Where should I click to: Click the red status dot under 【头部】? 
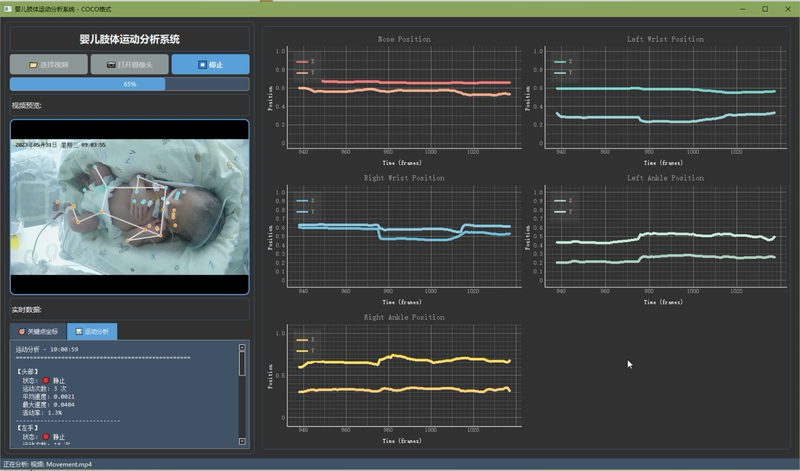click(46, 380)
